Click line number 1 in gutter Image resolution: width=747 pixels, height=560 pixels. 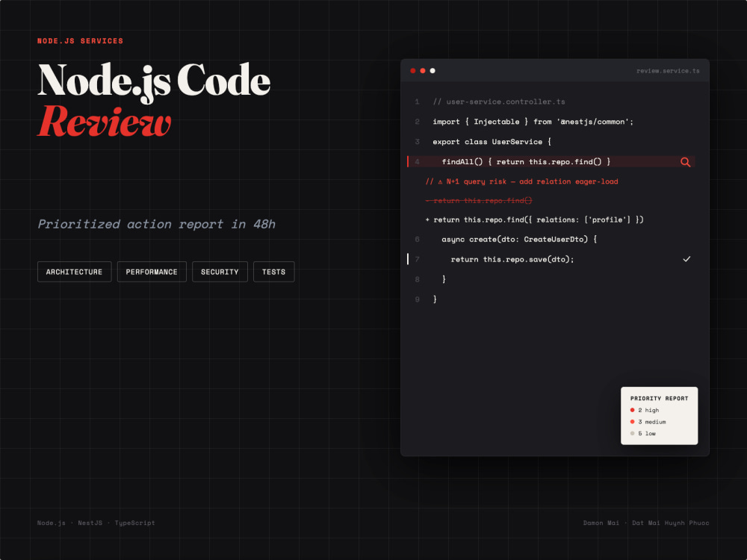tap(417, 102)
